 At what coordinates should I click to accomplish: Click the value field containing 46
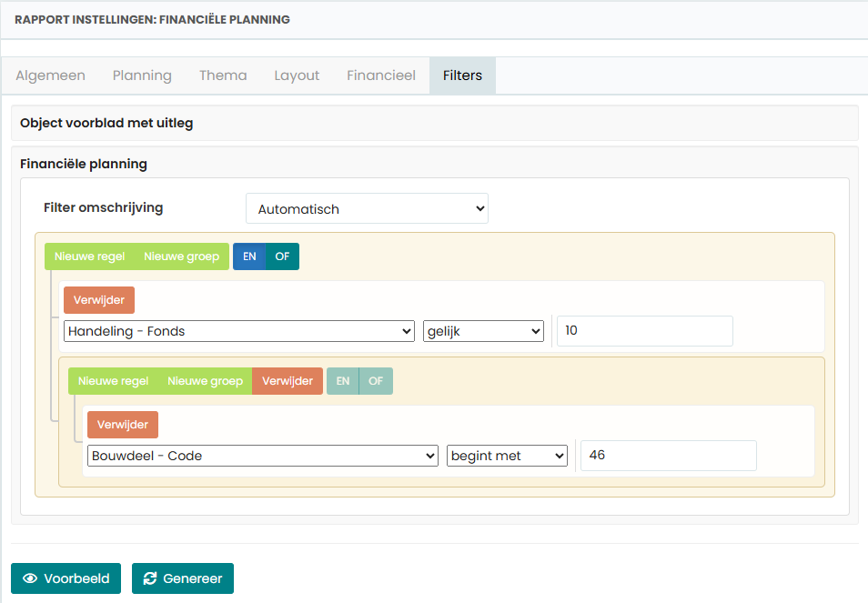669,456
